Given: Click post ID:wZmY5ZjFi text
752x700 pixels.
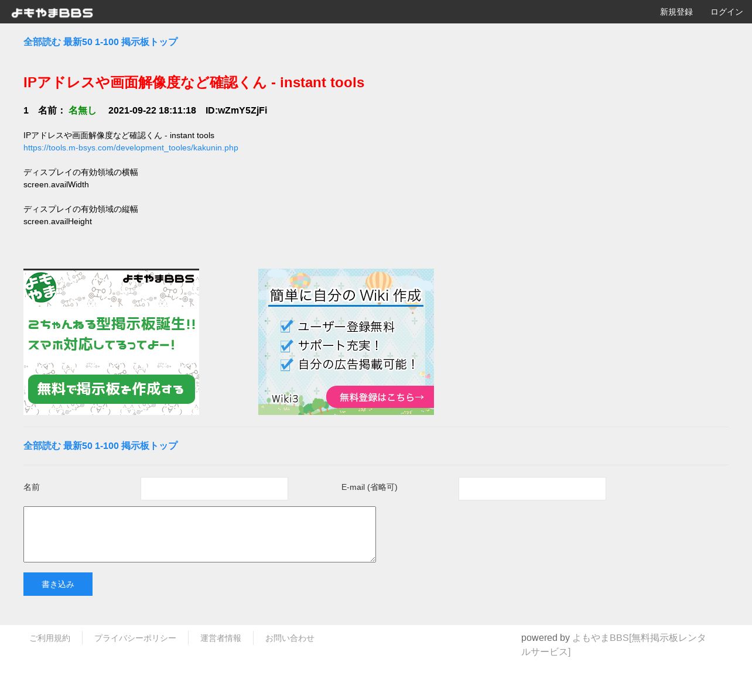Looking at the screenshot, I should [236, 111].
